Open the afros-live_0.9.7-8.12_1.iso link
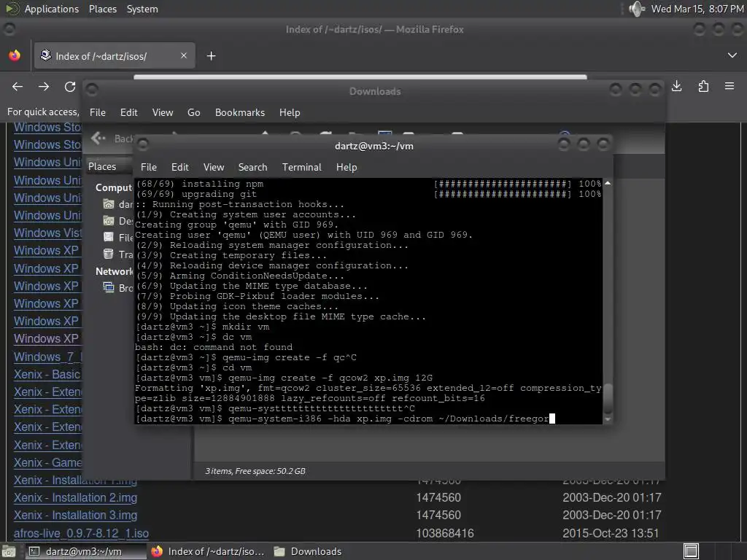Viewport: 747px width, 560px height. (x=81, y=533)
